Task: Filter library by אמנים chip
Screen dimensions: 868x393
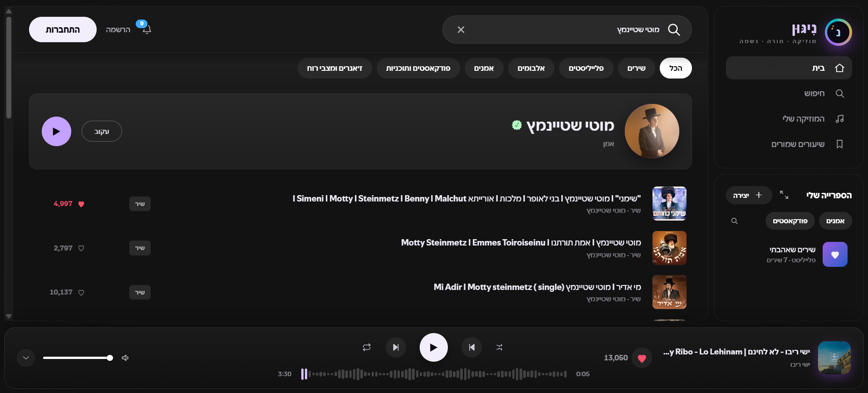Action: 835,221
